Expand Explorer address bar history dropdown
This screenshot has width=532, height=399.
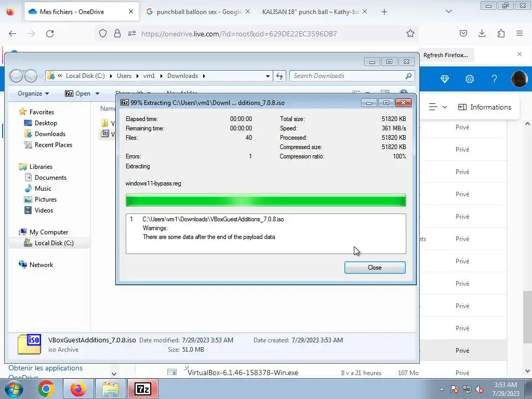click(x=268, y=76)
